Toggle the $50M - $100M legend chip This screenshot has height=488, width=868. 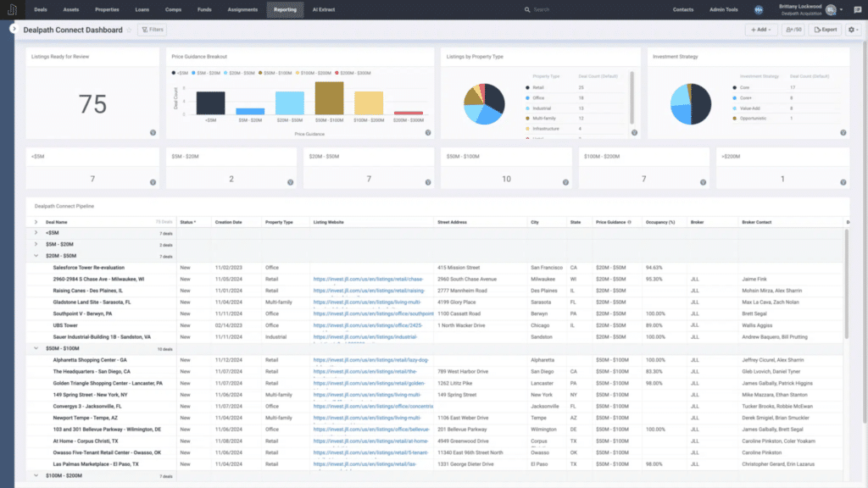coord(275,72)
